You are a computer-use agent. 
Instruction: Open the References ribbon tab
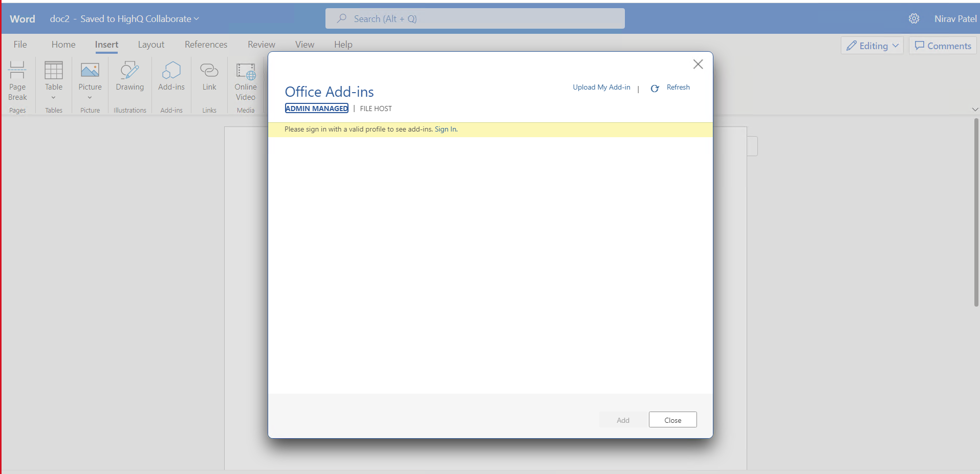(206, 45)
